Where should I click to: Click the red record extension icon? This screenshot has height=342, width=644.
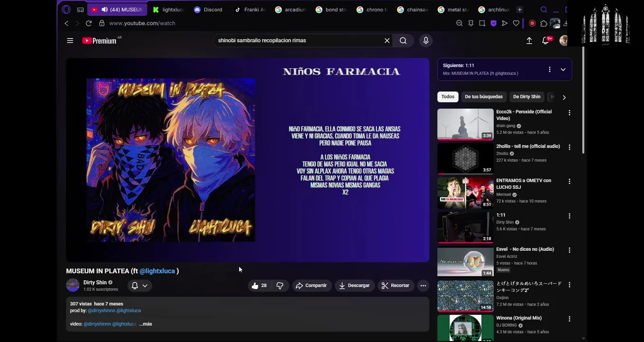click(x=532, y=23)
